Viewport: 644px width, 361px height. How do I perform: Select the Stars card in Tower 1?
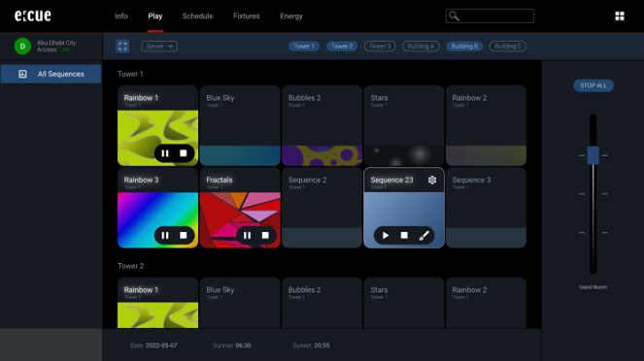(404, 125)
